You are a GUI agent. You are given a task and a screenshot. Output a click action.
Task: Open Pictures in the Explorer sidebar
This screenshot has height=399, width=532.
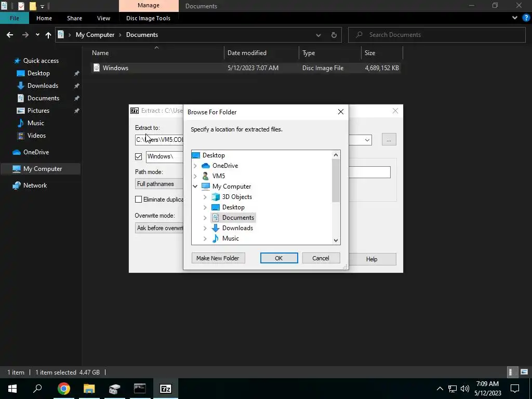click(x=38, y=111)
